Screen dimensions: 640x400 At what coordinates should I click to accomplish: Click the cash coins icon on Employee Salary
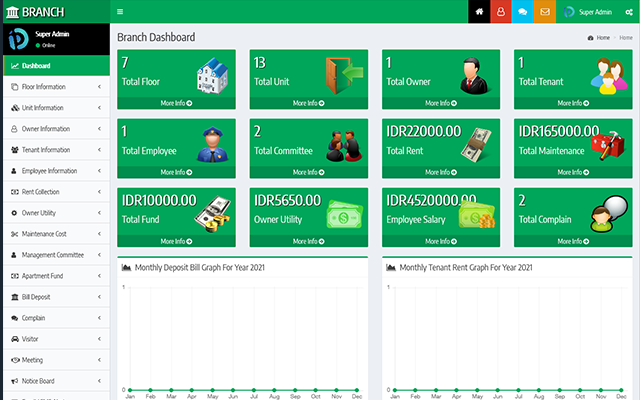tap(477, 215)
